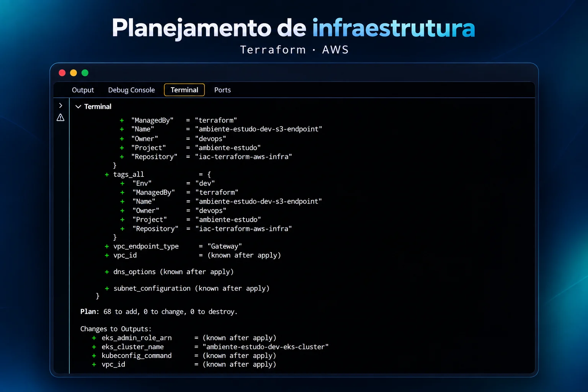Click 'eks_cluster_name' output name
This screenshot has height=392, width=588.
132,347
